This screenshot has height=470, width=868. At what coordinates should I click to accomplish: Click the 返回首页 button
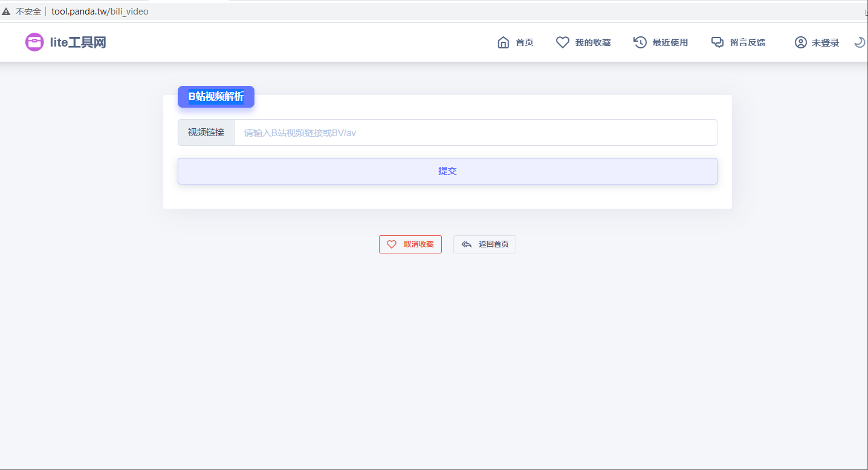[x=485, y=244]
